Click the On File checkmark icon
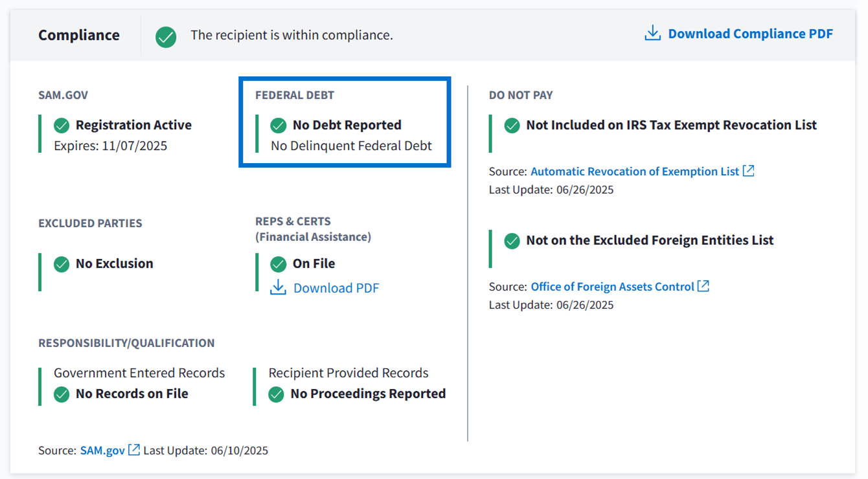 tap(279, 263)
